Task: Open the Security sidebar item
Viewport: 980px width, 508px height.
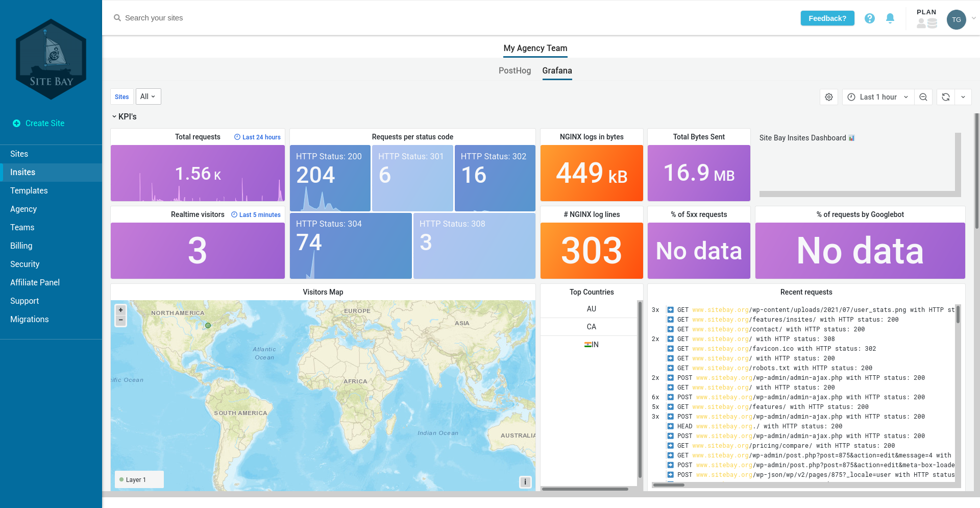Action: 51,264
